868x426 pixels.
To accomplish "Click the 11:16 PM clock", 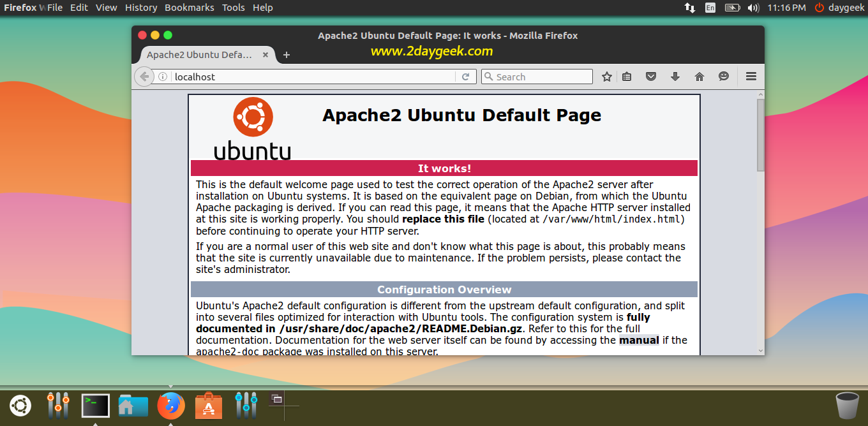I will (x=786, y=8).
